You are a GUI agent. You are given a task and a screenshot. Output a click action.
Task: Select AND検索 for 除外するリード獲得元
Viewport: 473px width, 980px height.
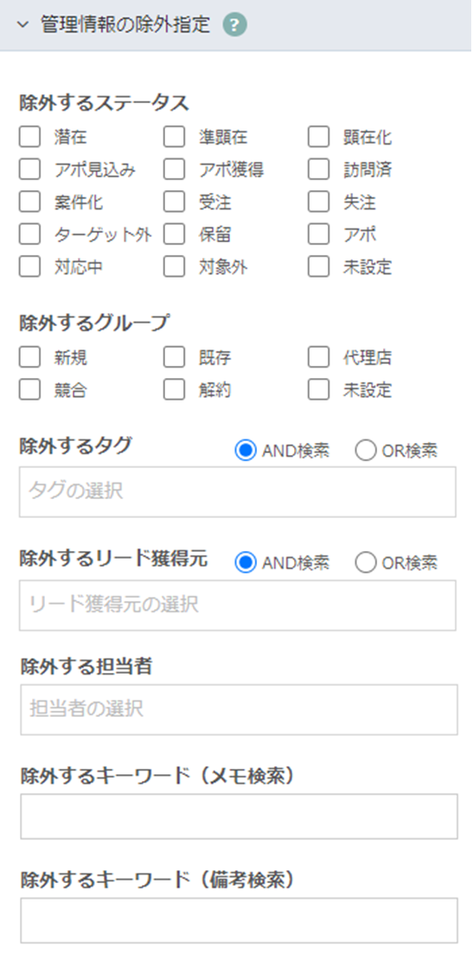(x=246, y=563)
